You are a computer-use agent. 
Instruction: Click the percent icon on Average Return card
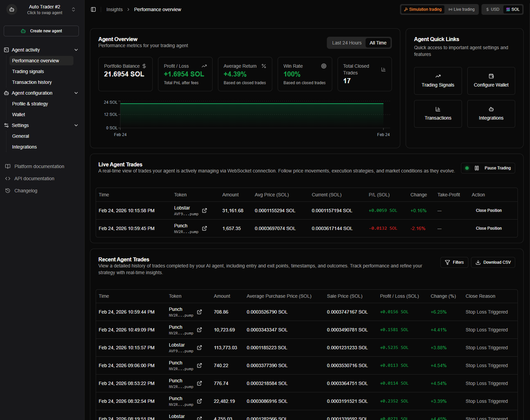(x=264, y=66)
